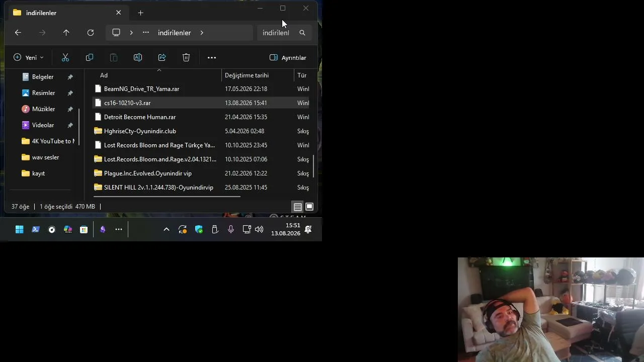Open the Yeni (New) dropdown
The width and height of the screenshot is (644, 362).
coord(29,58)
